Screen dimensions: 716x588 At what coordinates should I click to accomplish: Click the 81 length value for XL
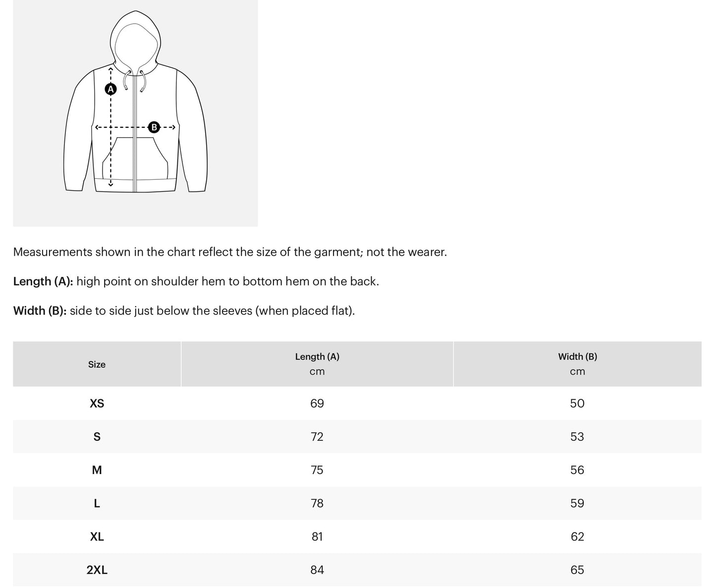[317, 536]
